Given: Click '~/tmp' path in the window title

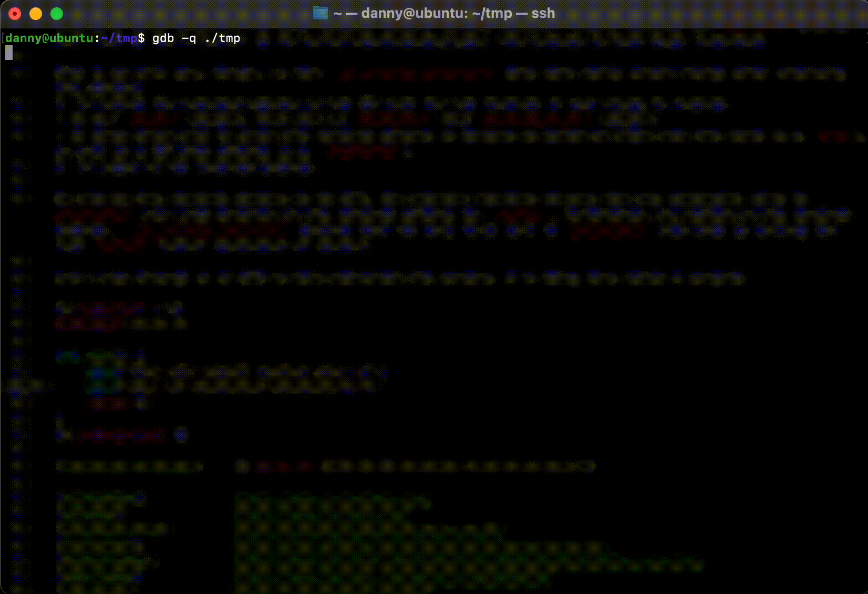Looking at the screenshot, I should coord(492,13).
